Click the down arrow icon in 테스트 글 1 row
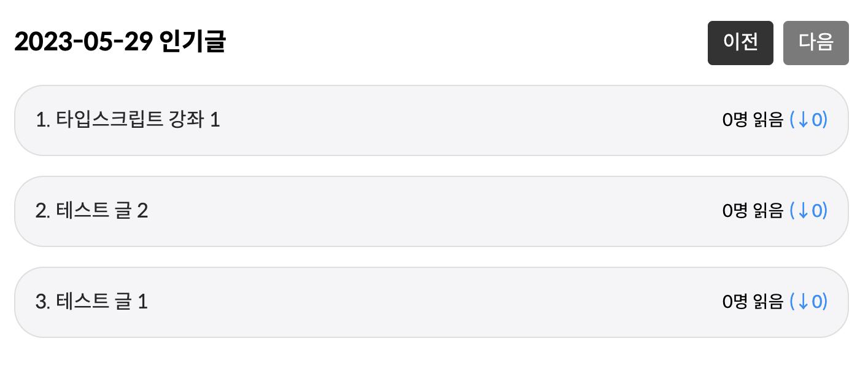868x365 pixels. [x=802, y=302]
